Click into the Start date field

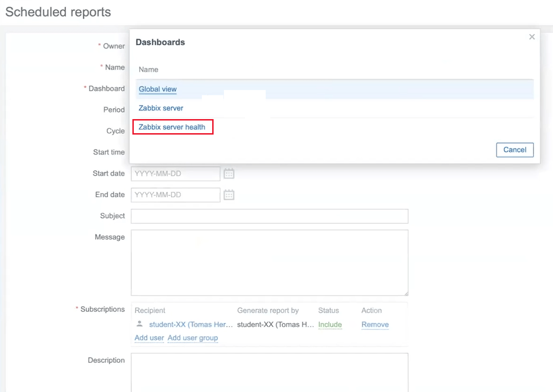tap(175, 173)
